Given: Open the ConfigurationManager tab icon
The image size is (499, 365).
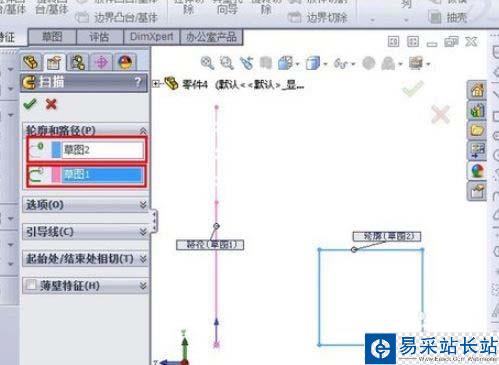Looking at the screenshot, I should pyautogui.click(x=77, y=62).
